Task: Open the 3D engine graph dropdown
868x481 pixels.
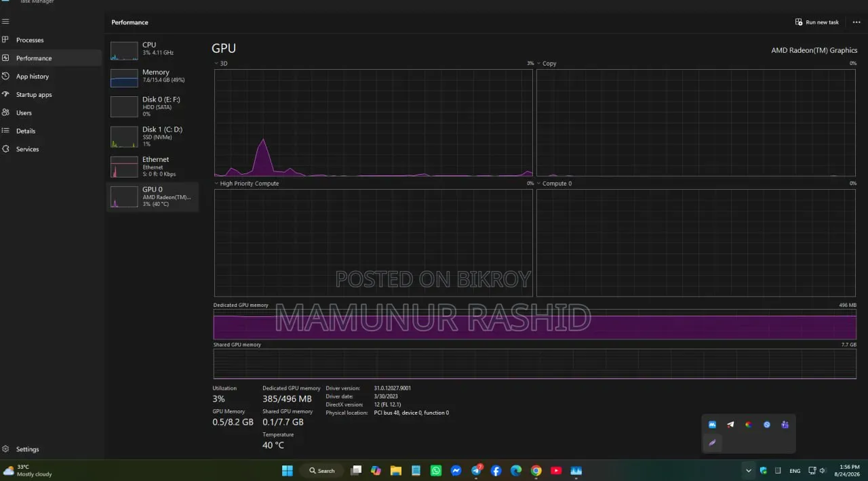Action: click(x=216, y=64)
